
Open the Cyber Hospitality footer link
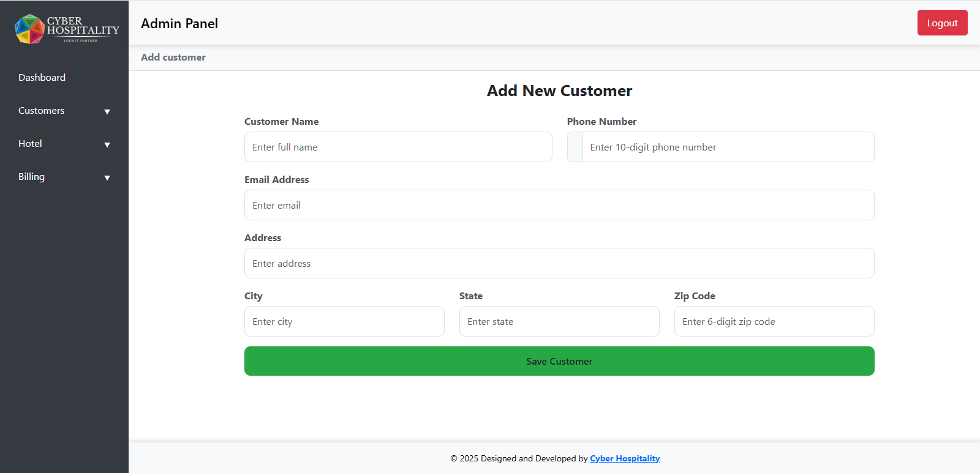click(x=624, y=459)
